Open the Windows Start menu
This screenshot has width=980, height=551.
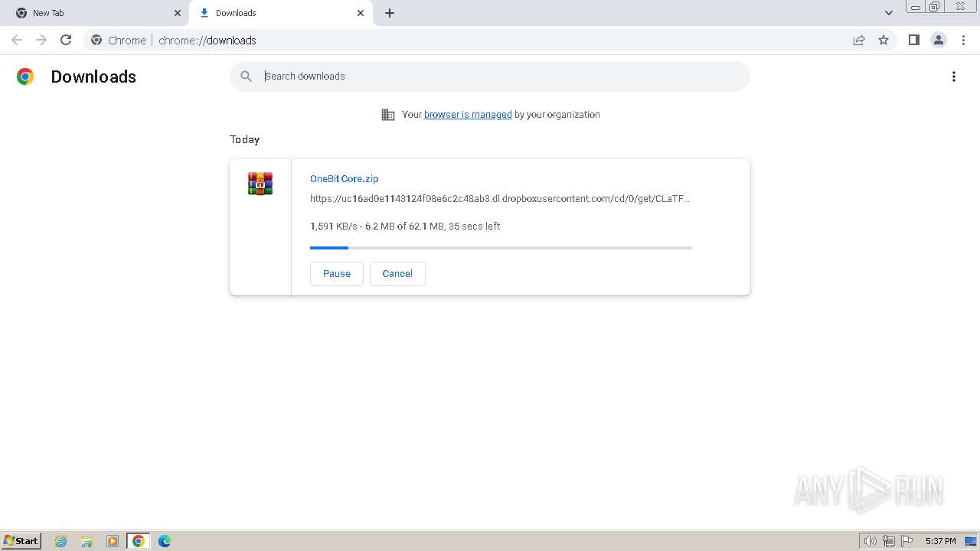[21, 540]
